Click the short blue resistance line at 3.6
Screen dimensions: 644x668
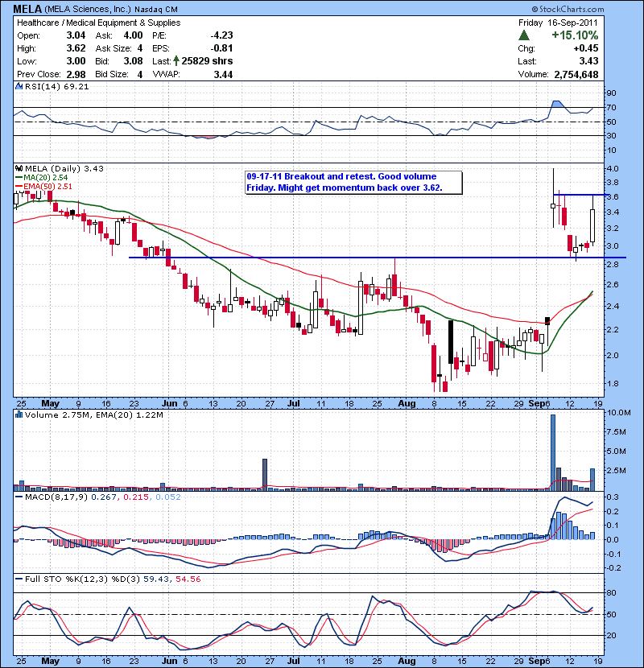point(580,195)
